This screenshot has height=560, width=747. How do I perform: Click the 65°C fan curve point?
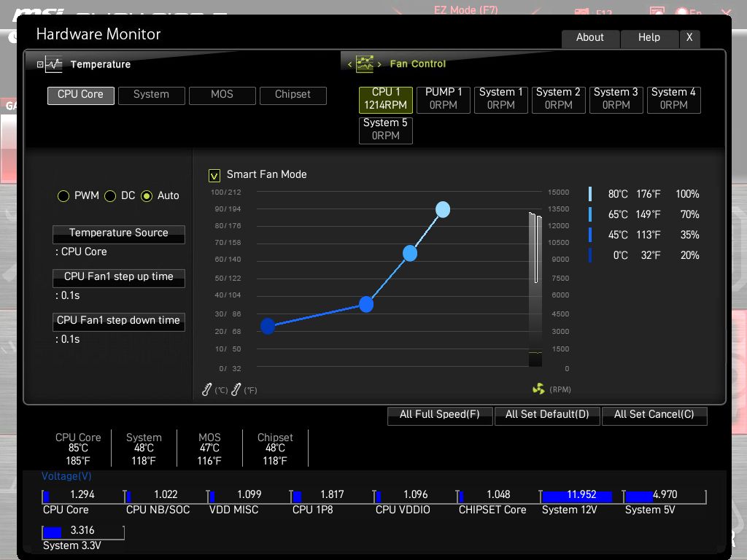(410, 253)
